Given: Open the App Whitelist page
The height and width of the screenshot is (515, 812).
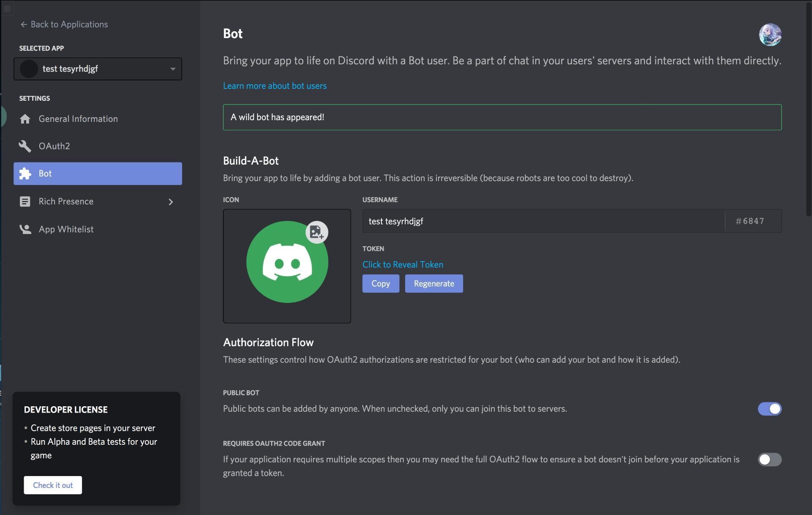Looking at the screenshot, I should (98, 229).
